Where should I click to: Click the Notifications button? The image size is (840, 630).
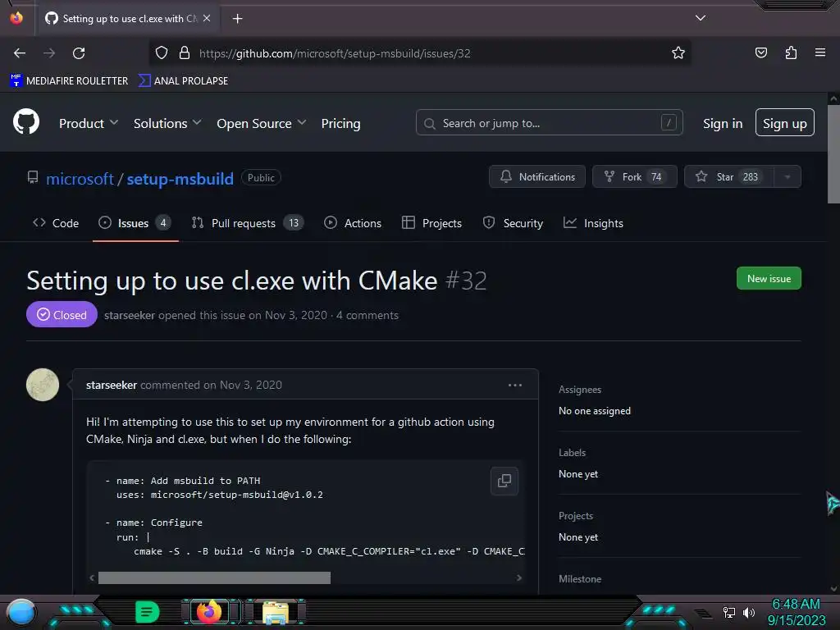tap(537, 177)
